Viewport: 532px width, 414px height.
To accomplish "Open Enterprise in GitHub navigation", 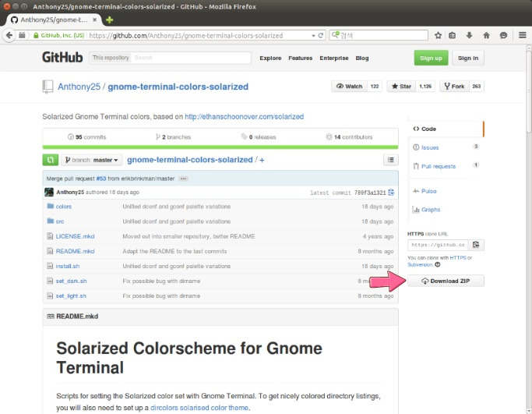I will tap(334, 58).
